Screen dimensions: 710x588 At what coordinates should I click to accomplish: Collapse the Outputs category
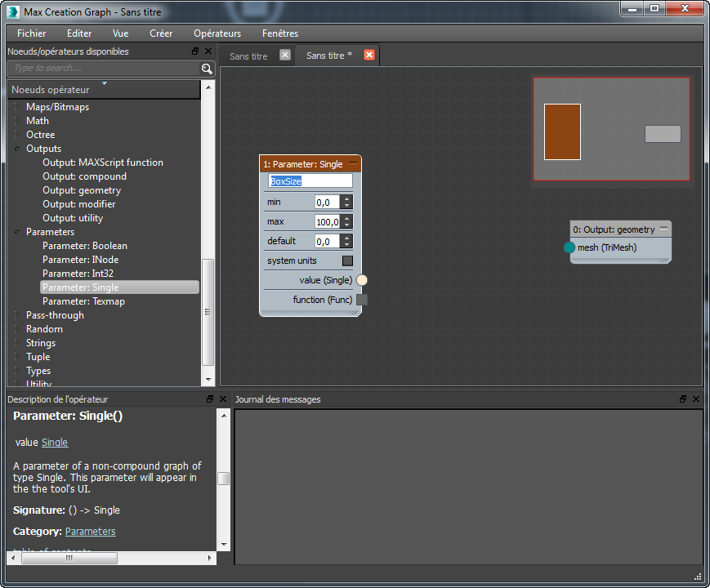[17, 149]
